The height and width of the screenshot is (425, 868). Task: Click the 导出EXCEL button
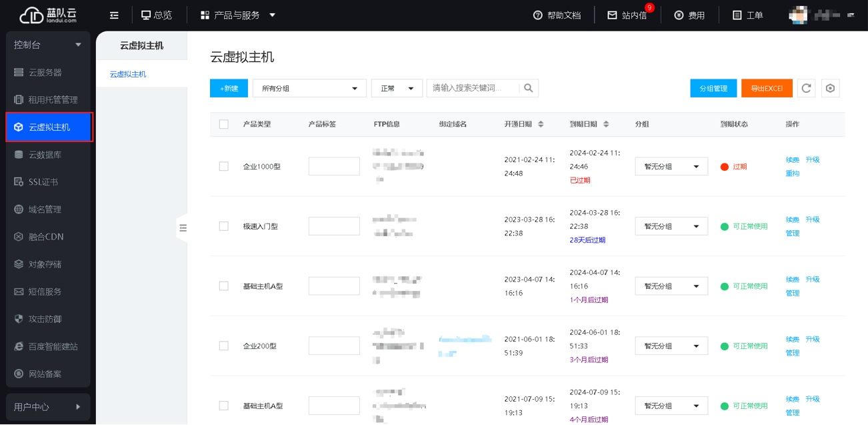[767, 87]
